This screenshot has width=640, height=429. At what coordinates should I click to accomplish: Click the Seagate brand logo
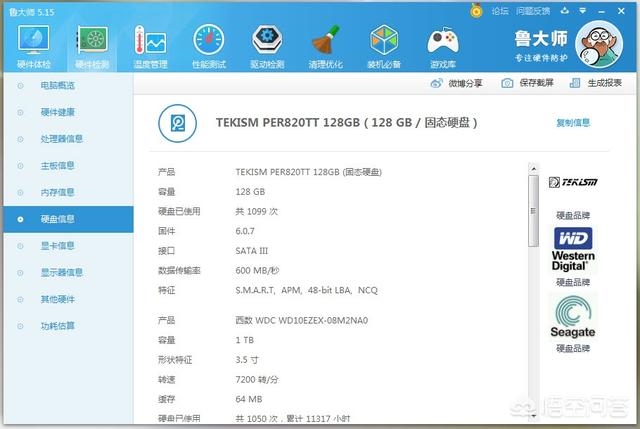[x=573, y=316]
